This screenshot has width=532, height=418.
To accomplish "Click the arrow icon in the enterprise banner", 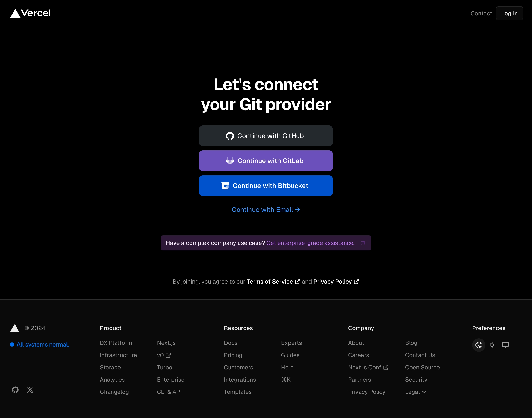I will pos(363,243).
